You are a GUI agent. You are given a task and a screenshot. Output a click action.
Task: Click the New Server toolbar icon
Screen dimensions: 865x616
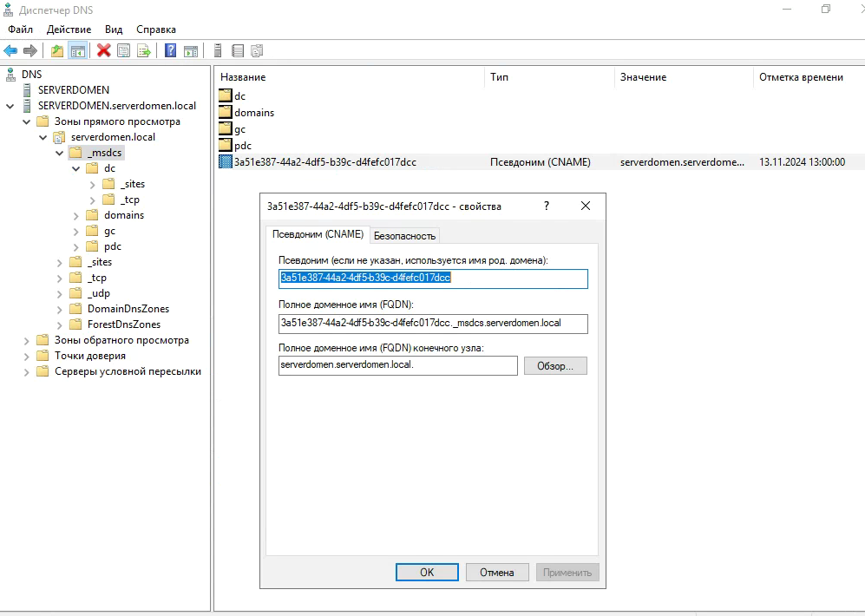(x=218, y=51)
